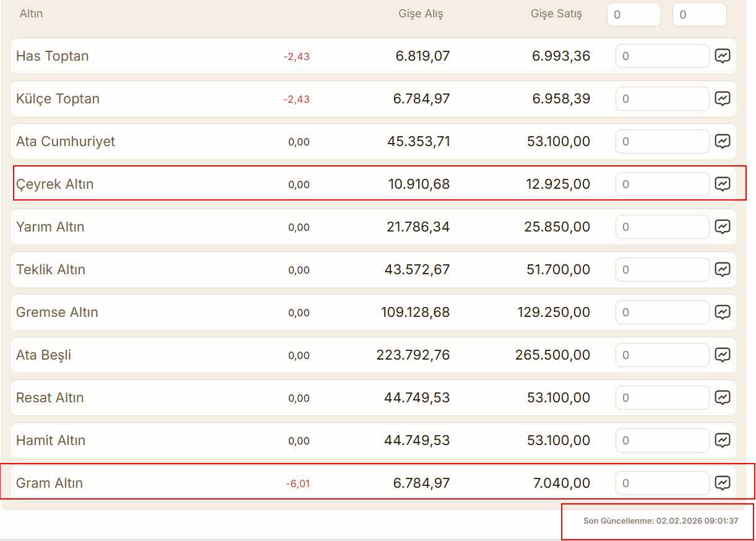Screen dimensions: 756x541
Task: Open Ata Beşli chart icon
Action: (x=723, y=355)
